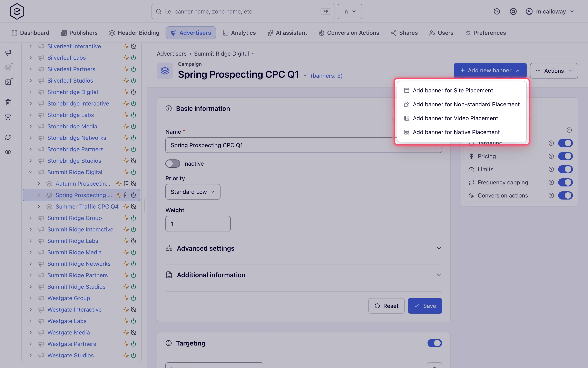
Task: Click the add banner image icon in sidebar
Action: click(9, 82)
